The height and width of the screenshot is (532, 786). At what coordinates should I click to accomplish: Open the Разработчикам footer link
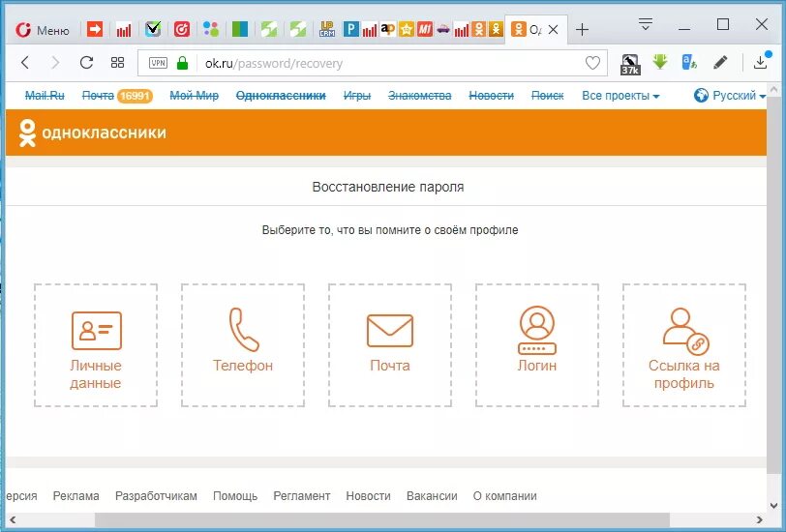tap(156, 496)
